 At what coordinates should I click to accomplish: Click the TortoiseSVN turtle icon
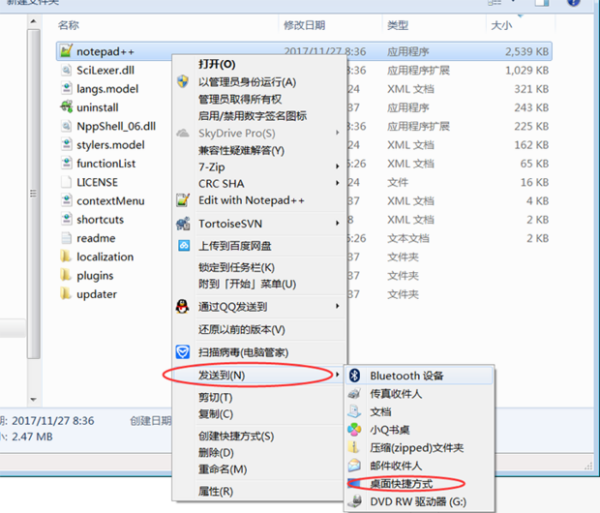183,224
